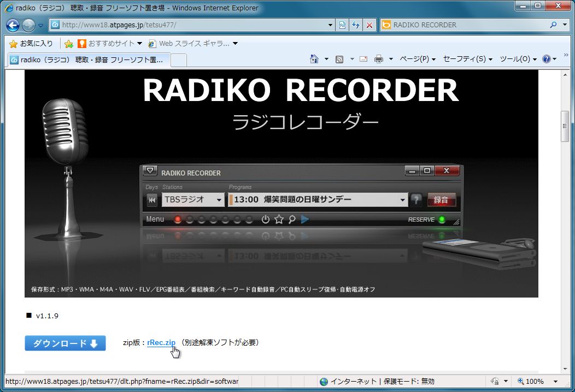This screenshot has height=392, width=575.
Task: Open the ツール(O) menu
Action: 518,59
